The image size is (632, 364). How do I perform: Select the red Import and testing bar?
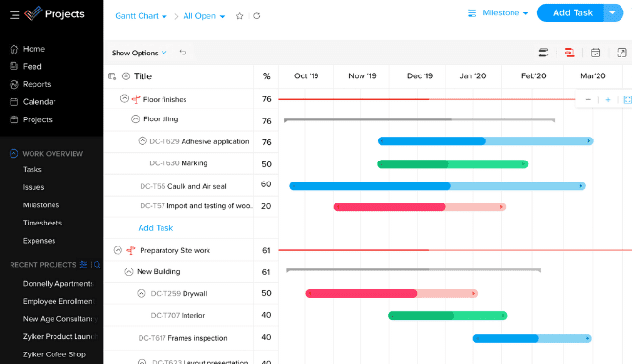point(420,207)
